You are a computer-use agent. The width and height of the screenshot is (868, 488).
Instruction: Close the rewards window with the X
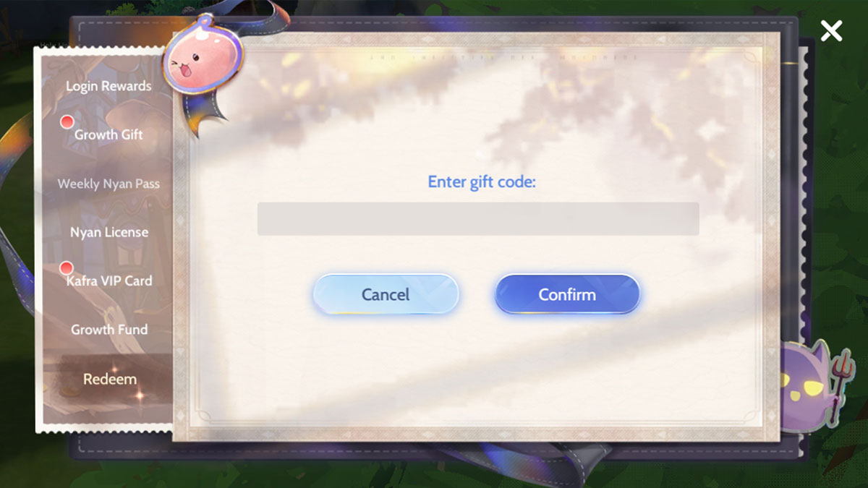click(x=831, y=31)
